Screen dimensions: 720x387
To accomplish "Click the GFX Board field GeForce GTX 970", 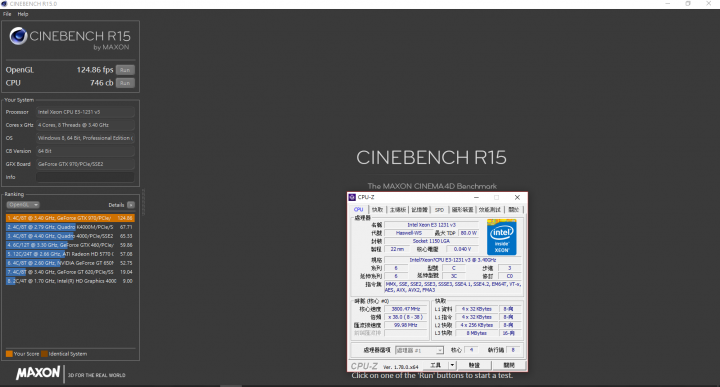I will click(x=85, y=164).
